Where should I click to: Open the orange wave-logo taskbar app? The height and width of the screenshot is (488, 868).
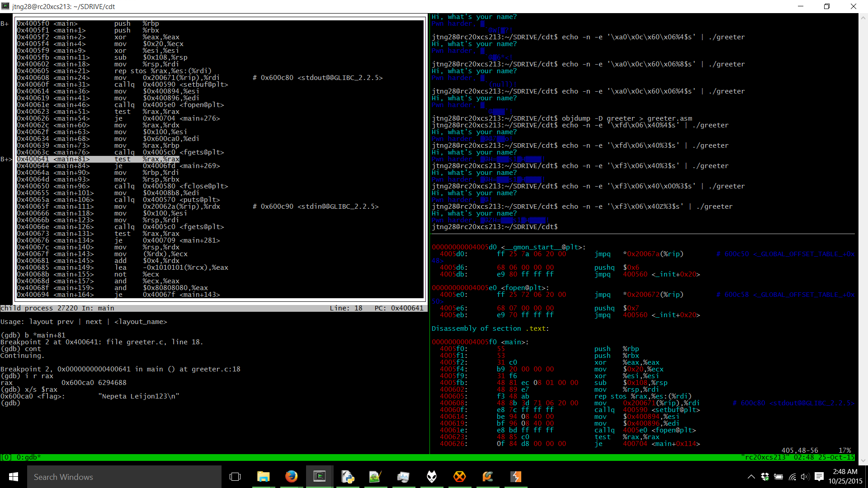488,477
